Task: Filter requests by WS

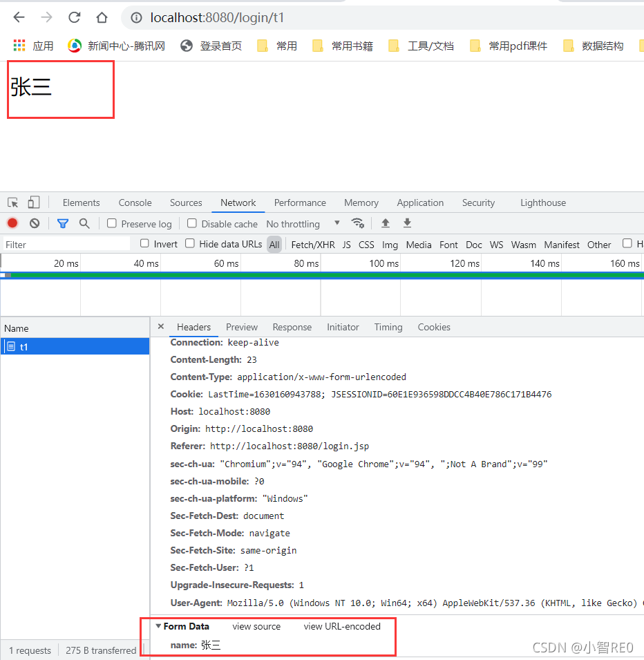Action: tap(496, 245)
